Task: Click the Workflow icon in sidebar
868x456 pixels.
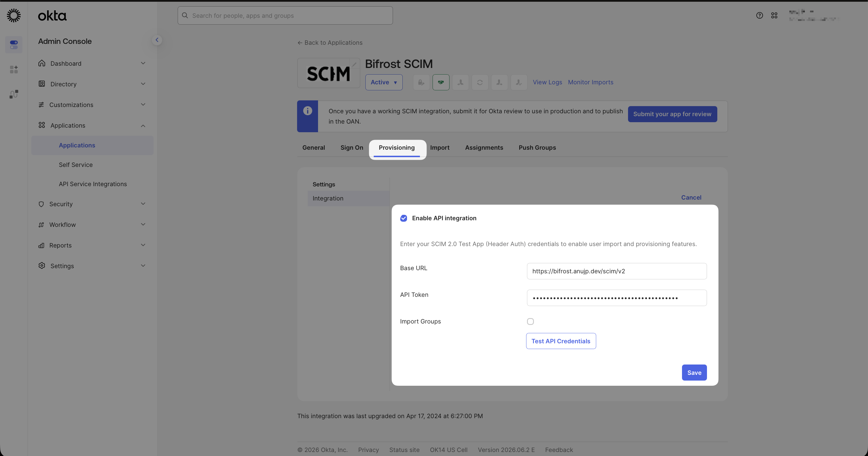Action: click(x=41, y=225)
